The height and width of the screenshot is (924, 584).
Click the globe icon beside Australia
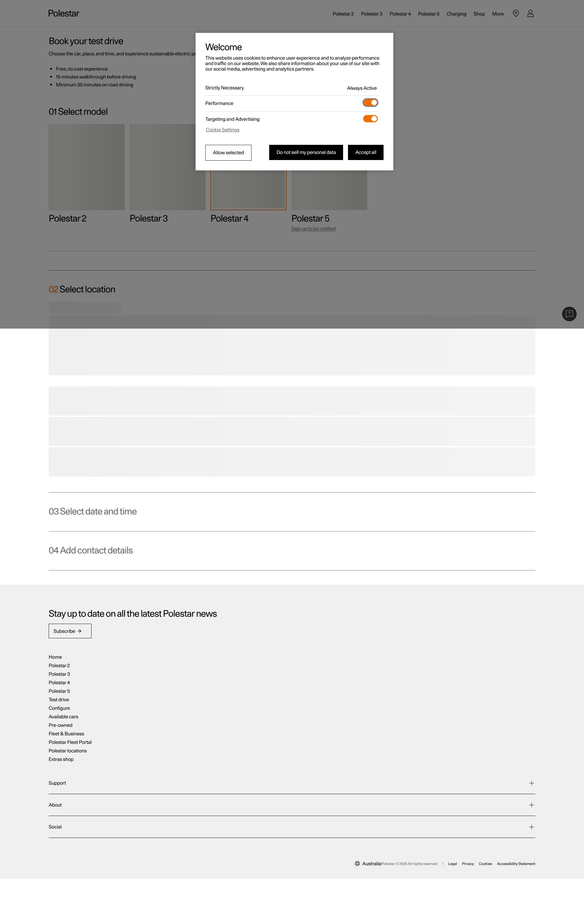(357, 863)
